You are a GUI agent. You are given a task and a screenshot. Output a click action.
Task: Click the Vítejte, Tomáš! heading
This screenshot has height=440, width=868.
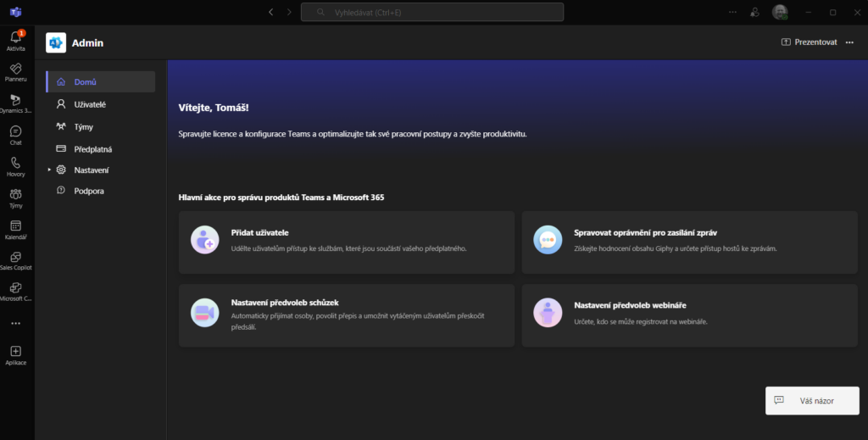213,108
